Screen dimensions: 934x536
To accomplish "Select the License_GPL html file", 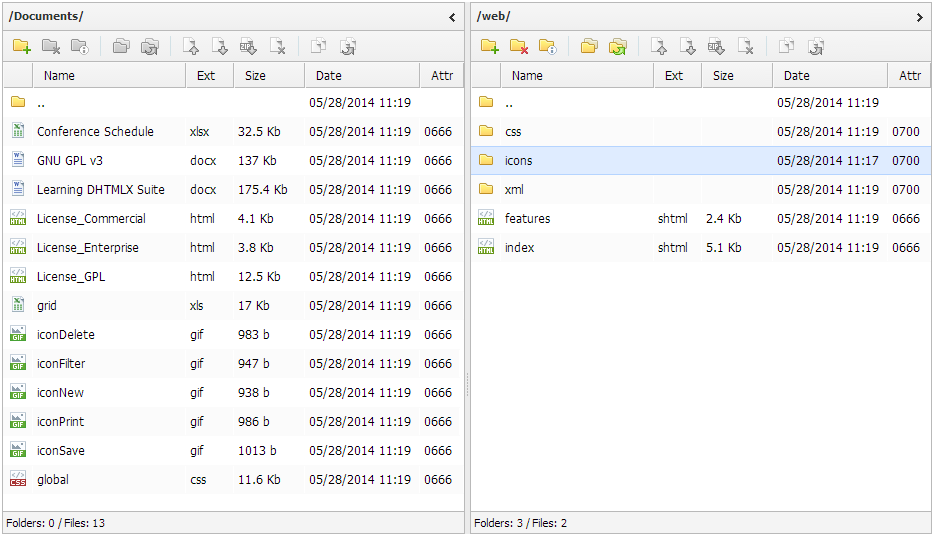I will tap(234, 276).
